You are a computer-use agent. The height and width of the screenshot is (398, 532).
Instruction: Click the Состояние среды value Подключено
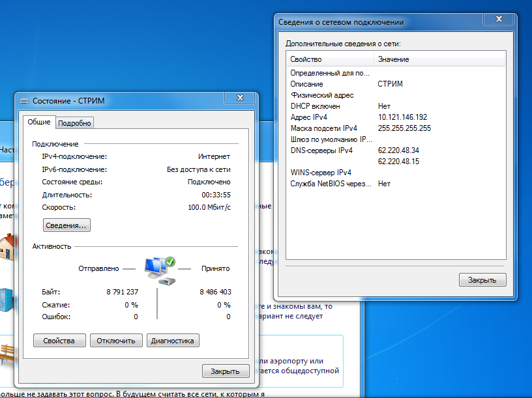(209, 182)
